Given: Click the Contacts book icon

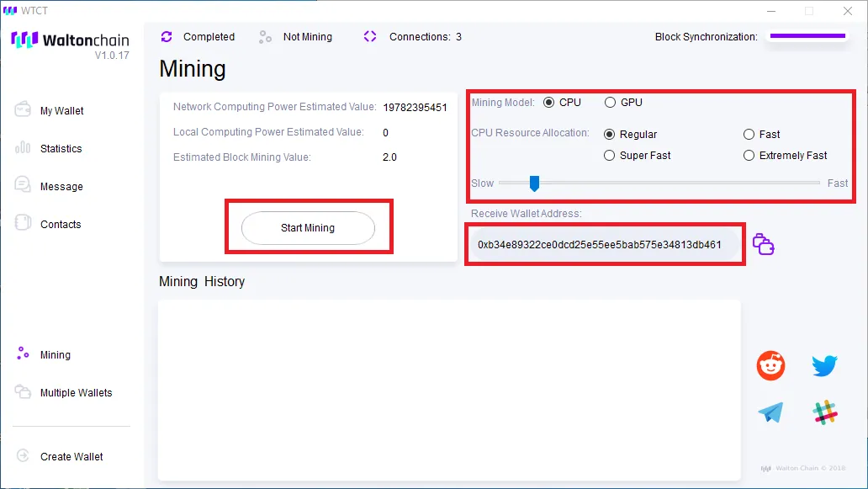Looking at the screenshot, I should [x=23, y=223].
